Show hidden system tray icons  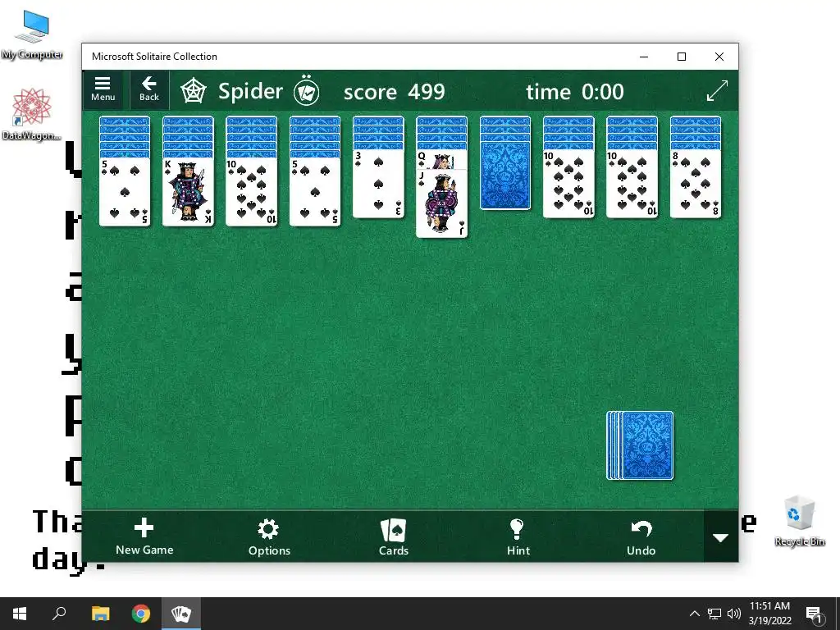coord(694,614)
